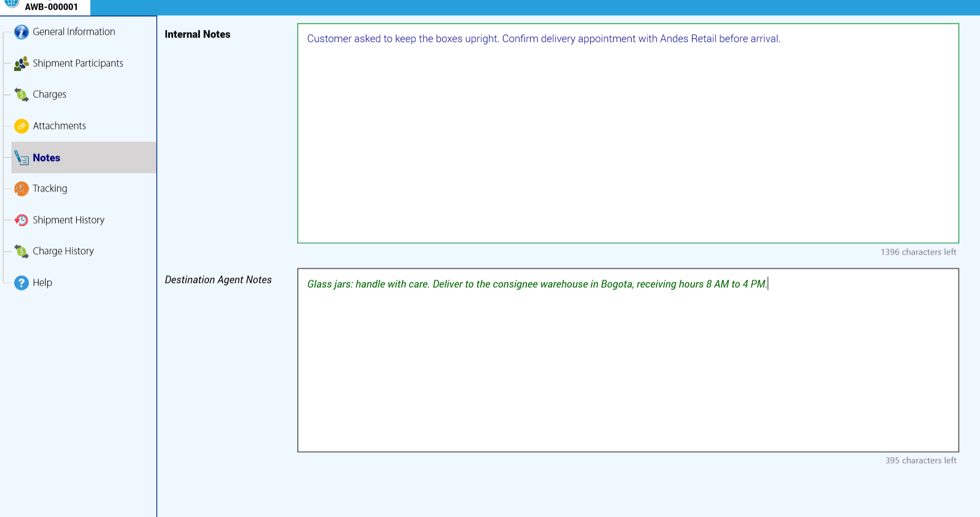Click the Destination Agent Notes label
The image size is (980, 517).
tap(218, 280)
